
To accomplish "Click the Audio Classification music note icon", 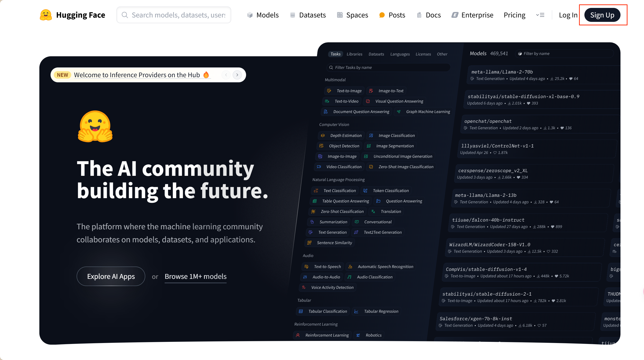I will click(x=349, y=277).
